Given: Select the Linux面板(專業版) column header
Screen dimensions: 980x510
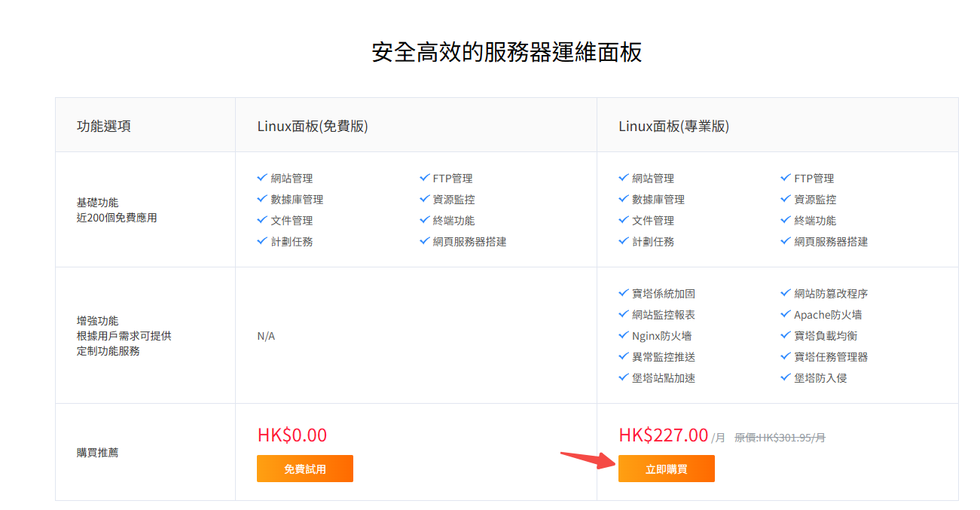Looking at the screenshot, I should point(674,127).
